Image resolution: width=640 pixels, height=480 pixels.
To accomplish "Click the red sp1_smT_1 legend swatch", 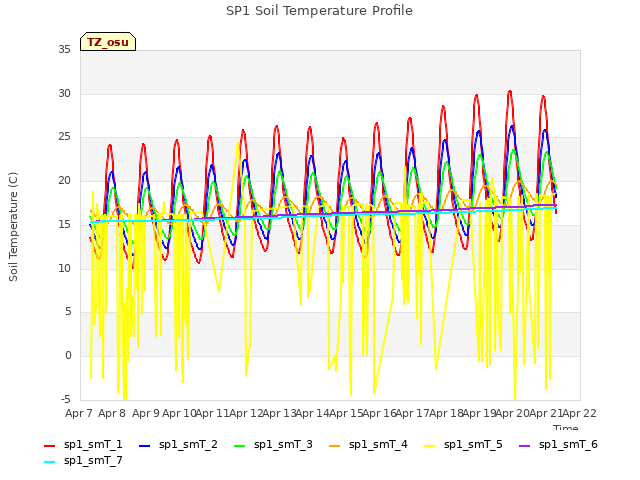I will [x=49, y=446].
